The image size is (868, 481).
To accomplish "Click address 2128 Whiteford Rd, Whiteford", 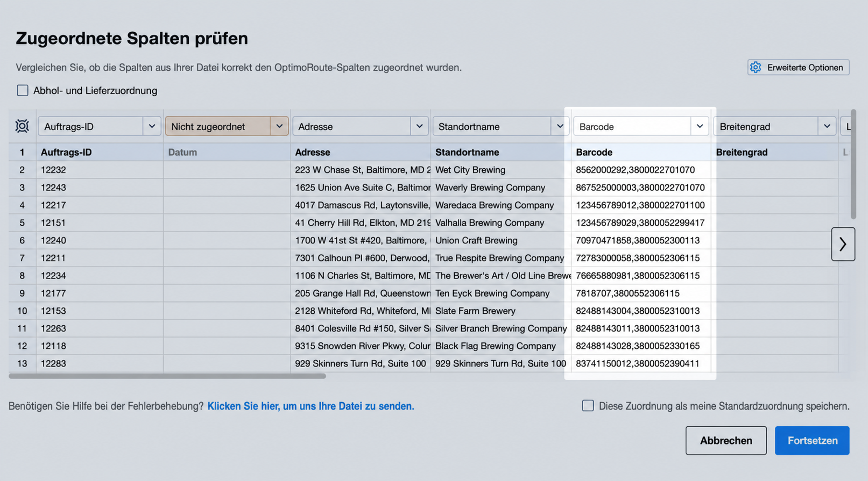I will pos(360,311).
